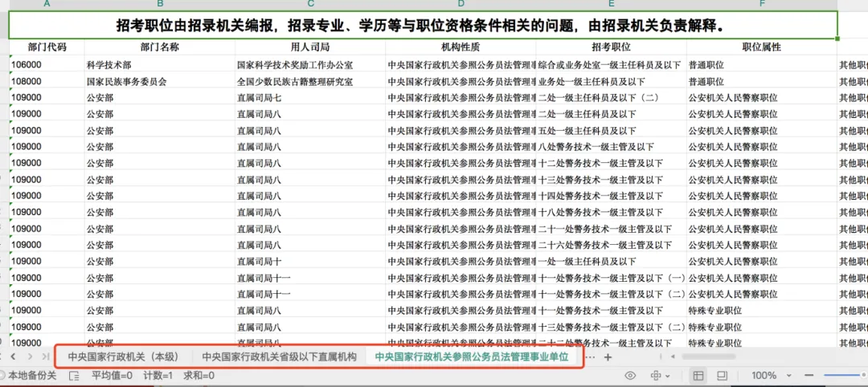Viewport: 868px width, 387px height.
Task: Click the 招考职位 header cell
Action: (611, 47)
